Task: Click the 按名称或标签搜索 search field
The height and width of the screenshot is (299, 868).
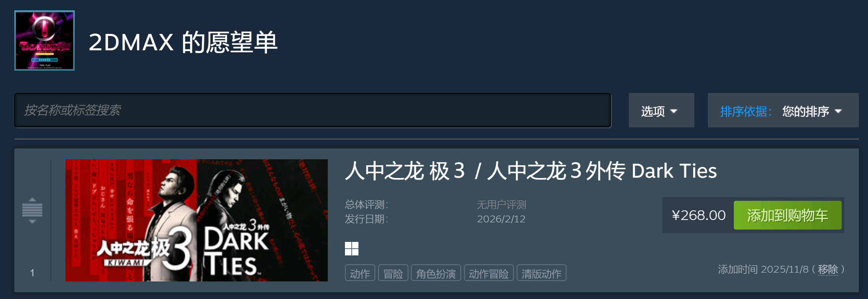Action: coord(313,110)
